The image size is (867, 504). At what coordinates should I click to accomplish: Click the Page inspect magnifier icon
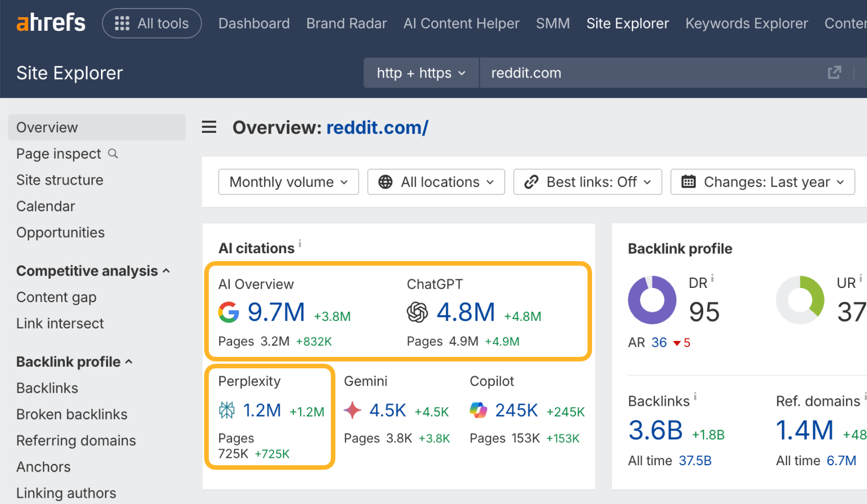[113, 153]
